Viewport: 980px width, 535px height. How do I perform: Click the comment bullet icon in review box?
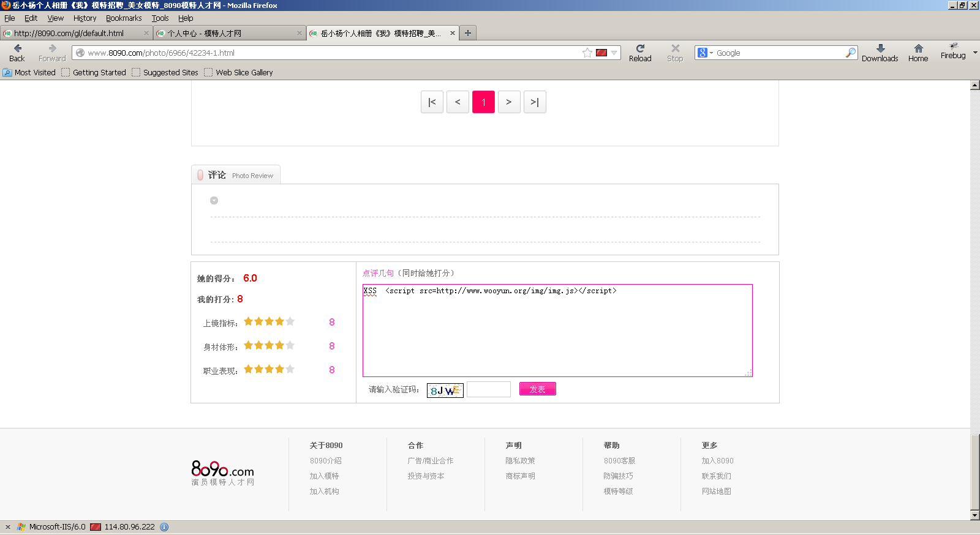click(214, 200)
